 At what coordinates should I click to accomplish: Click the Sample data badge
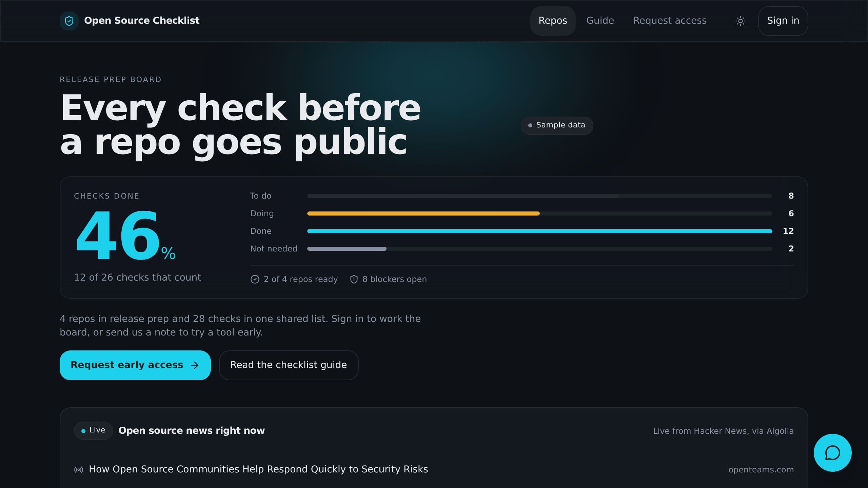[557, 125]
